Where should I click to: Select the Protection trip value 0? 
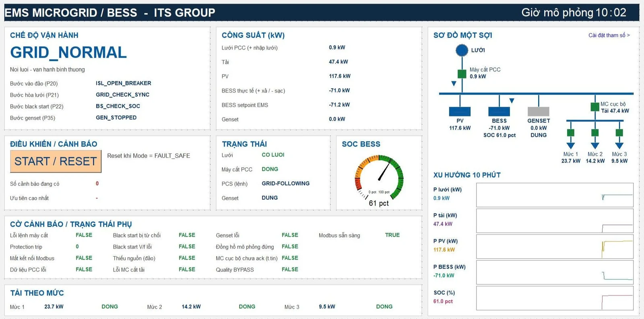click(77, 246)
